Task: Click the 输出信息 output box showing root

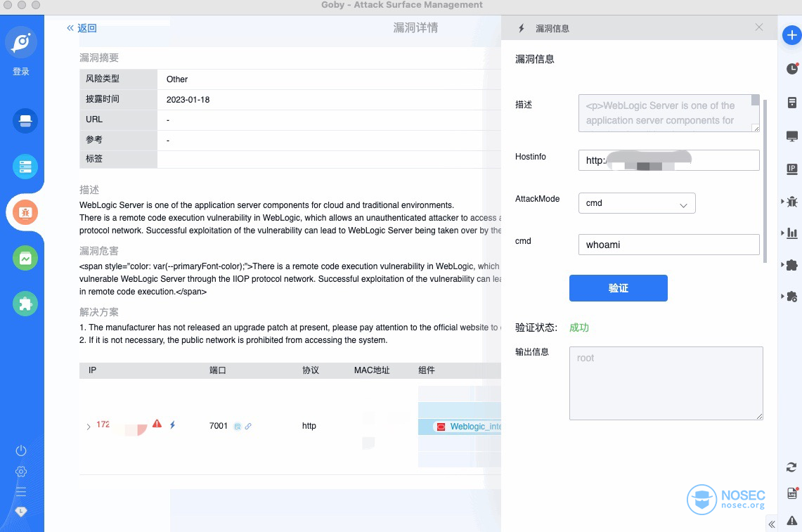Action: point(666,383)
